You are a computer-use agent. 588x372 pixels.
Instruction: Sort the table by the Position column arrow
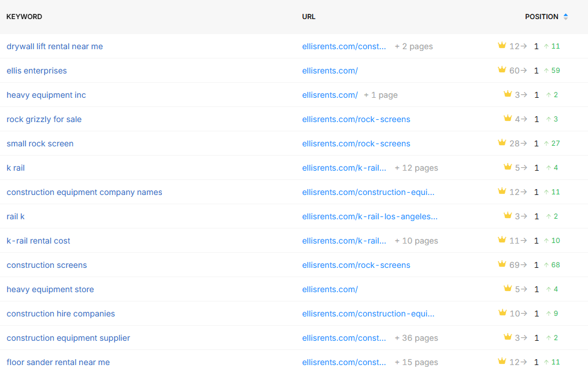565,17
